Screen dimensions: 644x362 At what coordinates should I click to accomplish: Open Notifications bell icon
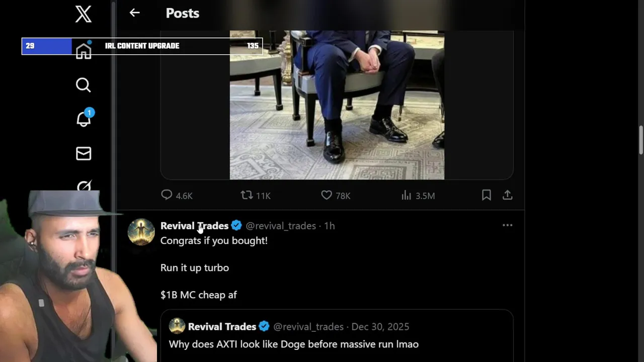pyautogui.click(x=84, y=119)
